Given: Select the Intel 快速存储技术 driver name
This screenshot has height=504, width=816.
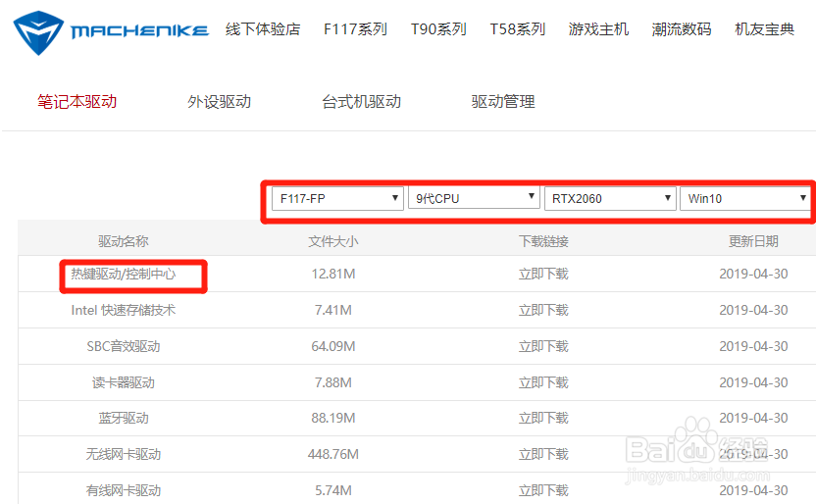Looking at the screenshot, I should [x=124, y=311].
